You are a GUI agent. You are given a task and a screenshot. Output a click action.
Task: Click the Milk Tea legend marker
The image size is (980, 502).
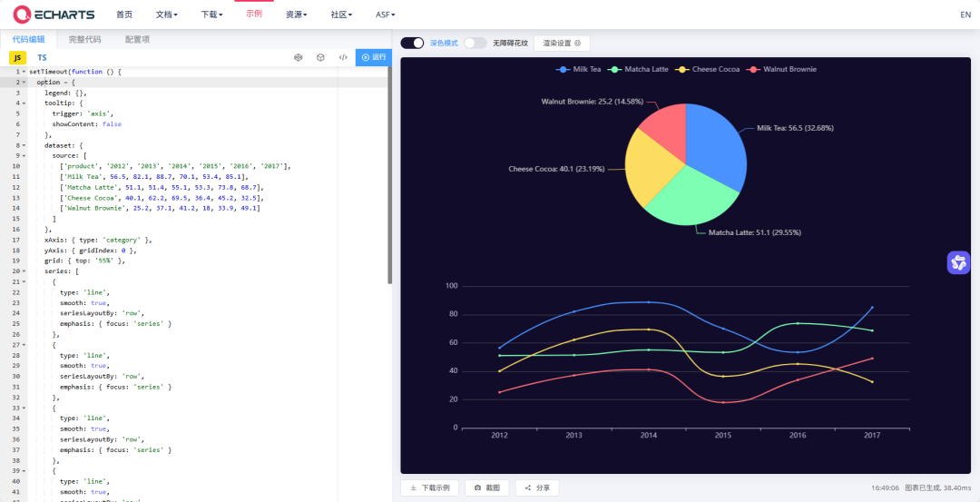point(564,69)
